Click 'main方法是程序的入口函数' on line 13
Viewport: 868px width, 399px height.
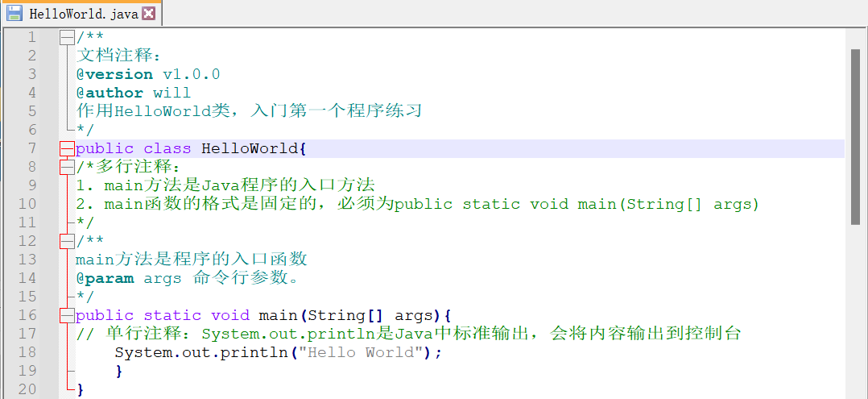click(192, 260)
